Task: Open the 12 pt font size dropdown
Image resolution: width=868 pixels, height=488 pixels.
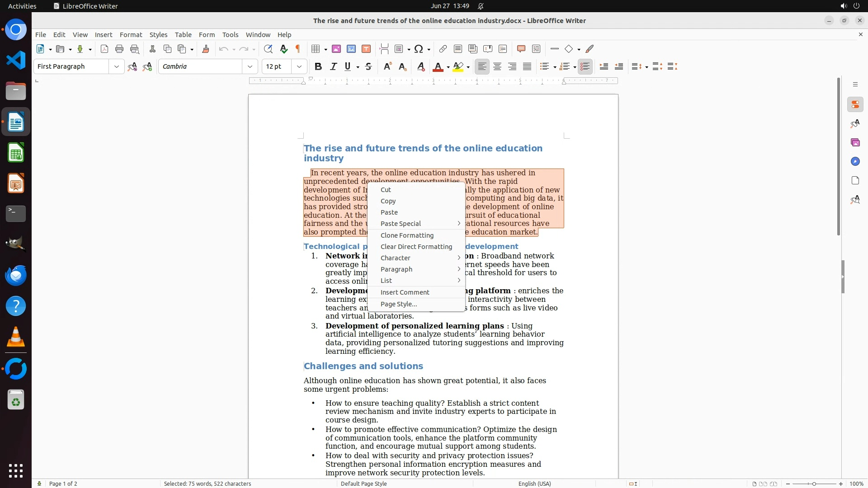Action: pyautogui.click(x=299, y=67)
